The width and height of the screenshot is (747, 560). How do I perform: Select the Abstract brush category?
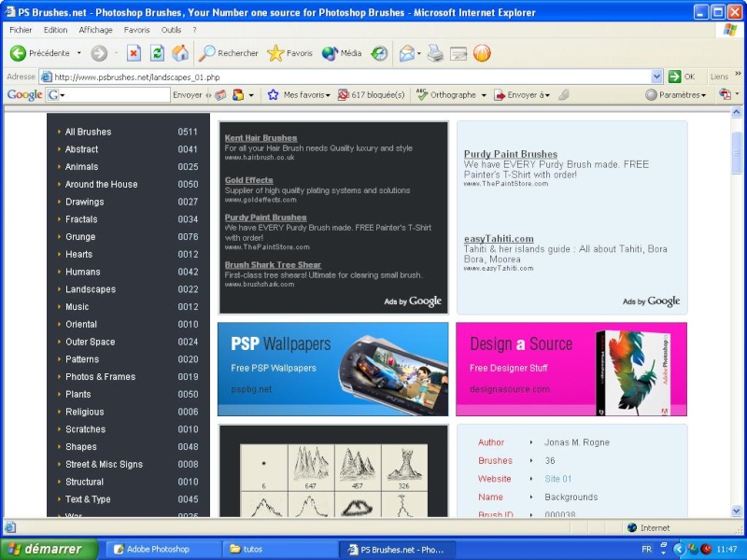coord(81,149)
